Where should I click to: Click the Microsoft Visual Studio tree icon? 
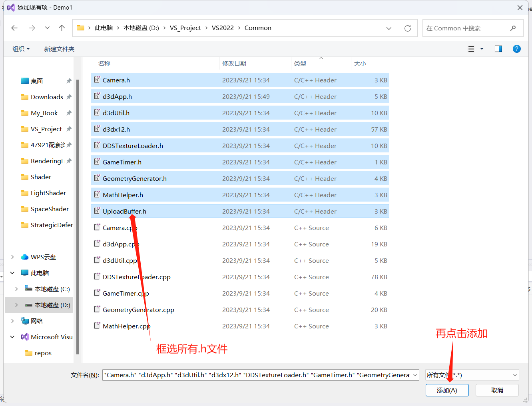(25, 337)
